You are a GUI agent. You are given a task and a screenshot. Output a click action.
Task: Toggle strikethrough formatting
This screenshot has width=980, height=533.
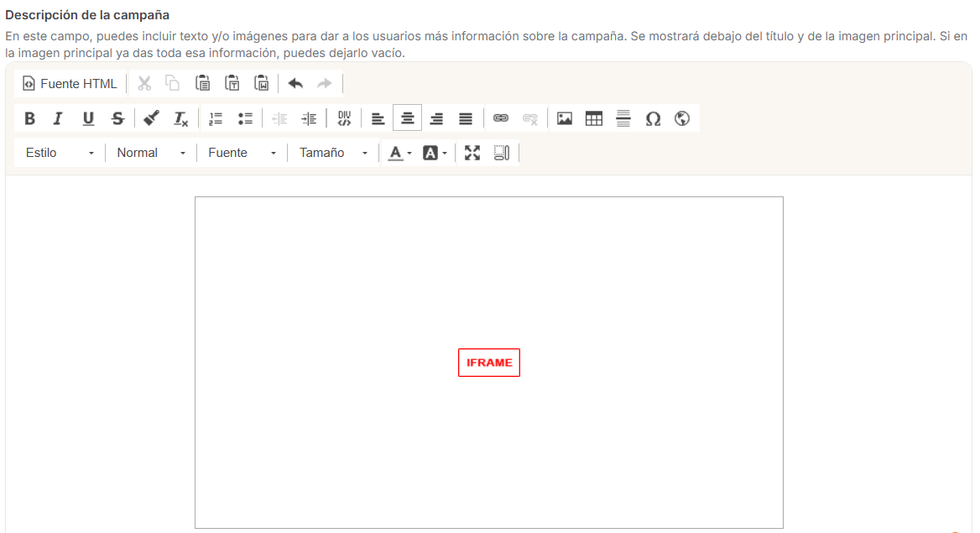117,118
